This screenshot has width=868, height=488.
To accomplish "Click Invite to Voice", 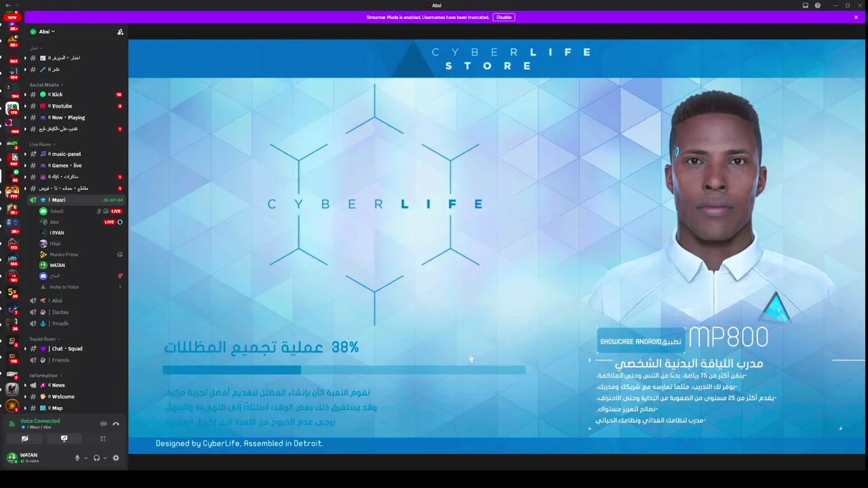I will (64, 287).
